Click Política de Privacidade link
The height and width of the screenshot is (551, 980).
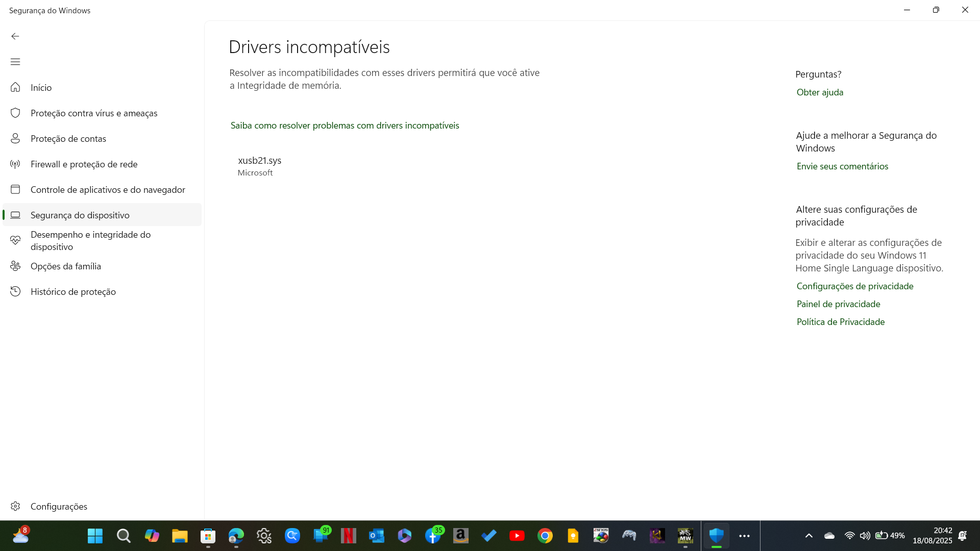coord(840,322)
